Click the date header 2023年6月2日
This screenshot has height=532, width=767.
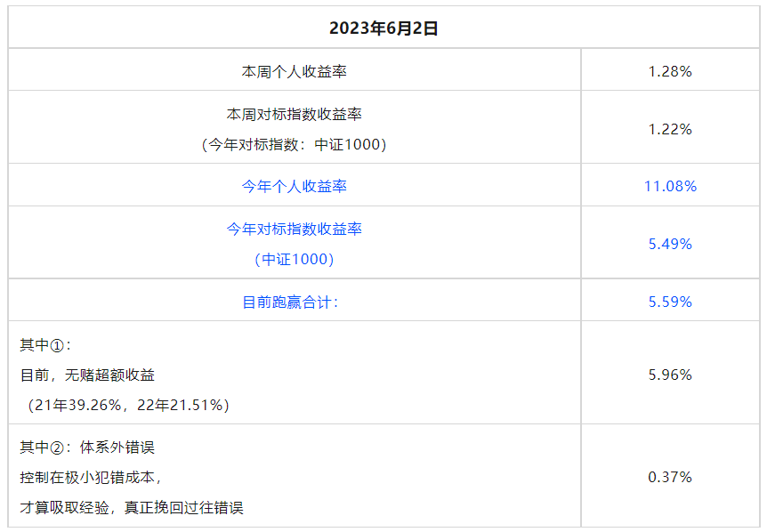[x=383, y=28]
